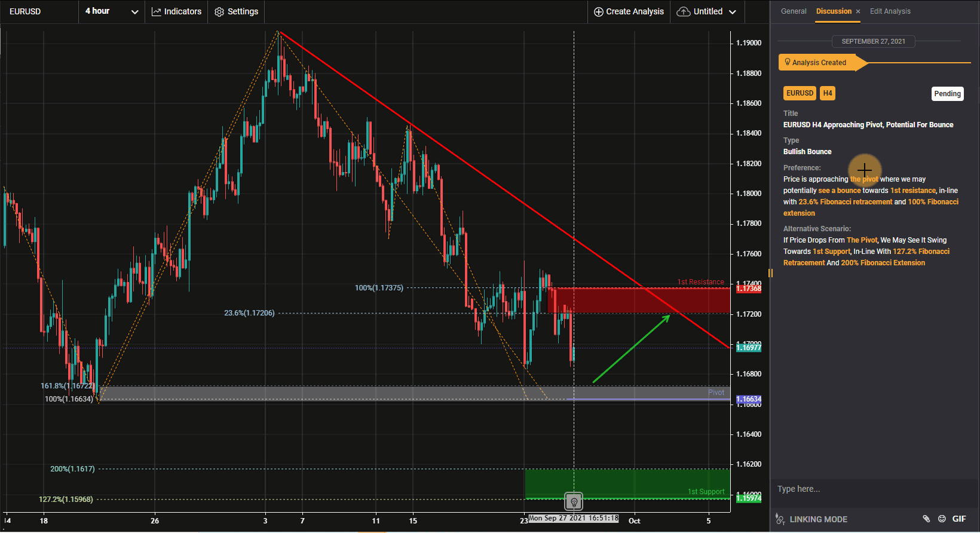Open the Edit Analysis tab
The height and width of the screenshot is (533, 980).
click(890, 11)
